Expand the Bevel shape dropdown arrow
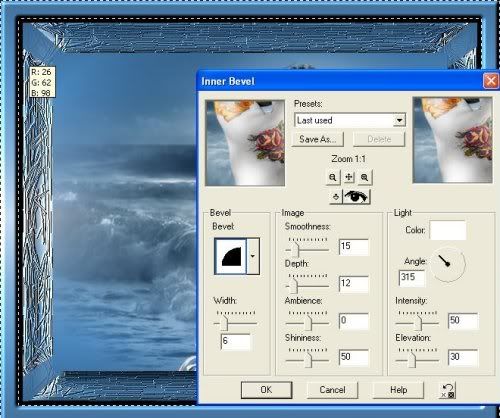 click(253, 256)
